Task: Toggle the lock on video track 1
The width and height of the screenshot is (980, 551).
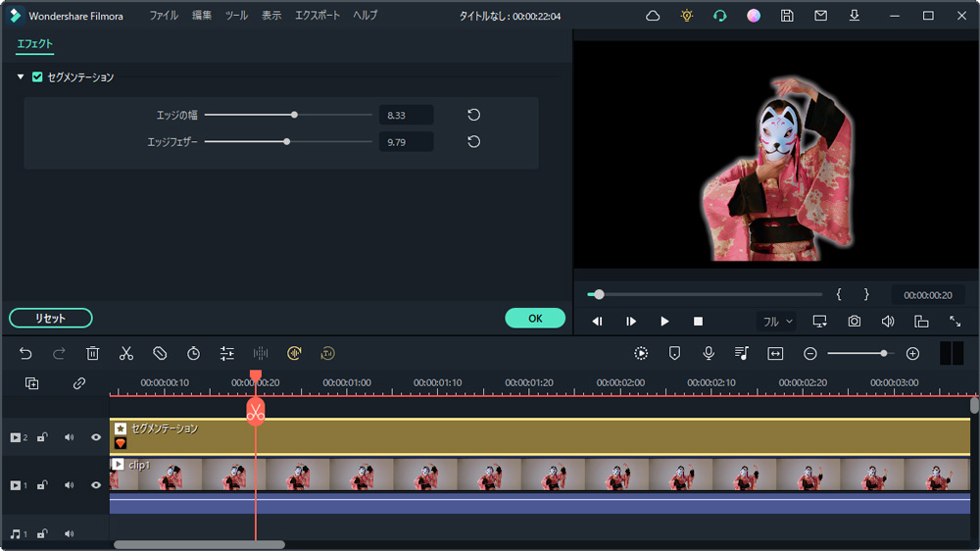Action: click(x=42, y=485)
